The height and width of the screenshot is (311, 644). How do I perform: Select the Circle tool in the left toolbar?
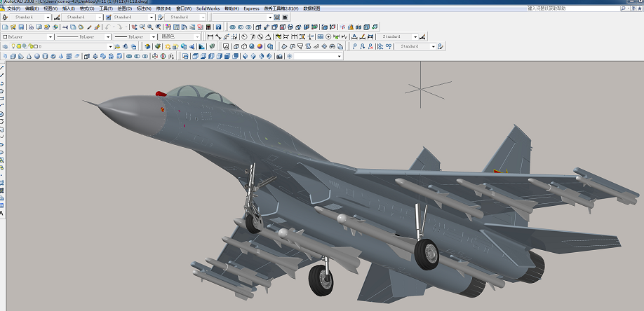(2, 114)
